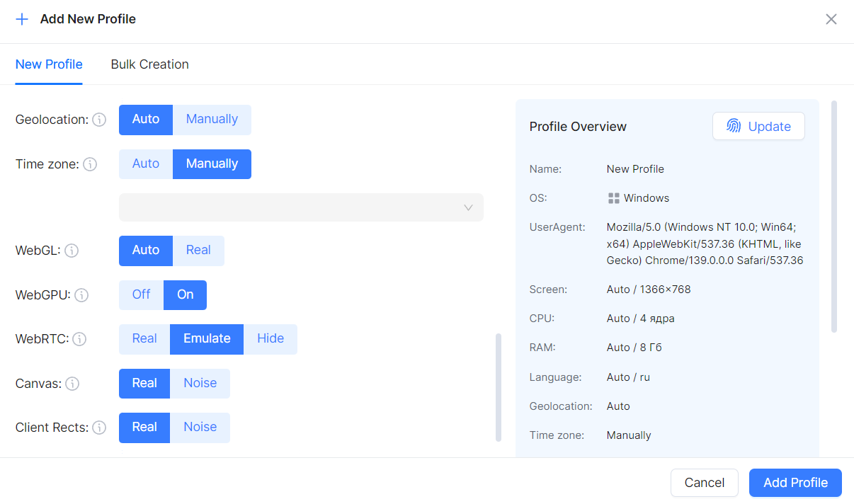Viewport: 854px width, 504px height.
Task: Open the Geolocation info tooltip icon
Action: pos(98,120)
